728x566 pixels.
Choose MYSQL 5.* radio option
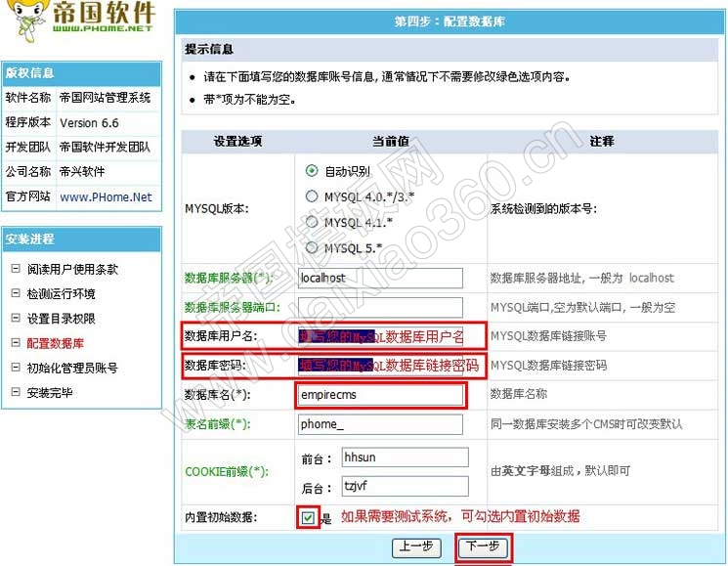[312, 247]
